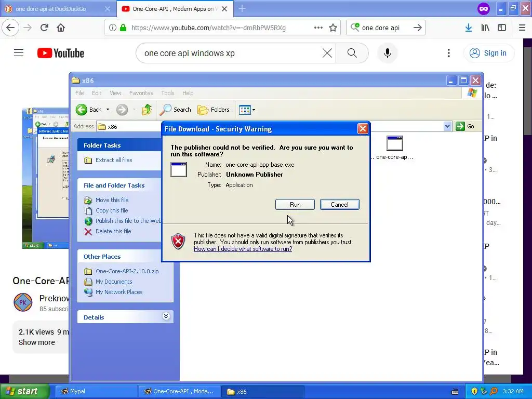The image size is (532, 399).
Task: Open the Edit menu in x86 window
Action: (x=96, y=93)
